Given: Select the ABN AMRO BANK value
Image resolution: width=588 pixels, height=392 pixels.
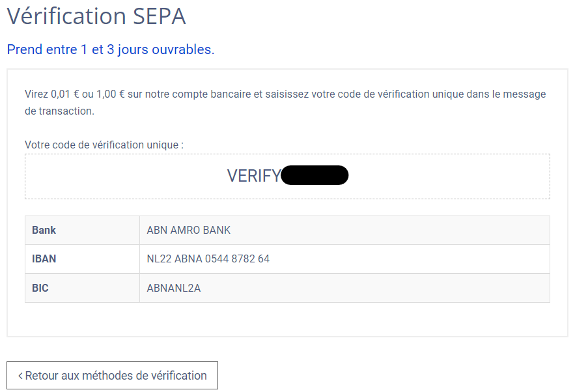Looking at the screenshot, I should click(189, 230).
